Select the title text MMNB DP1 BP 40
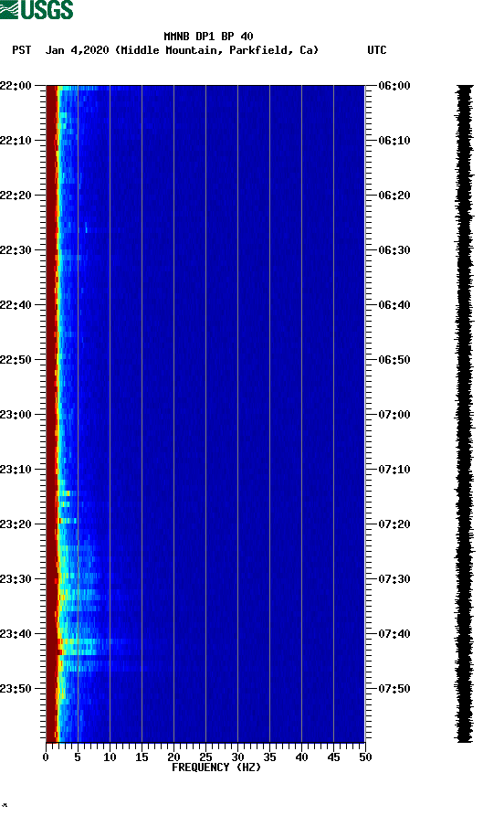The width and height of the screenshot is (504, 815). [x=208, y=37]
